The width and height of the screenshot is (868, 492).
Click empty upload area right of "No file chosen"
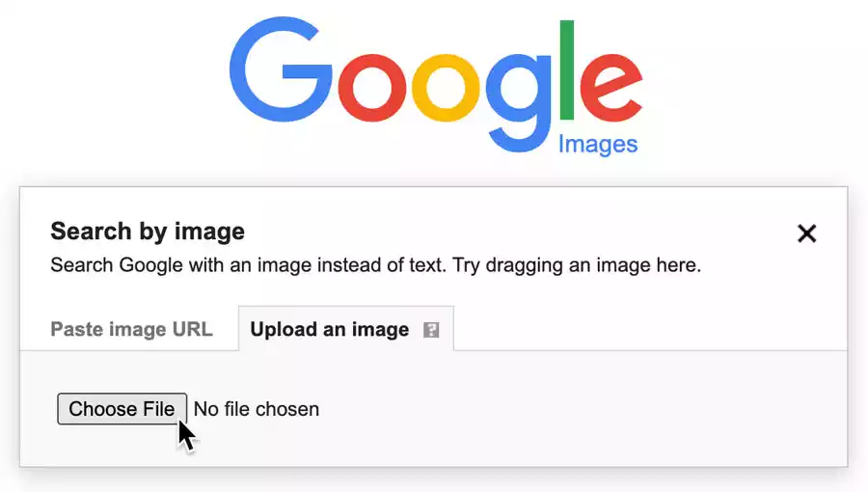579,409
